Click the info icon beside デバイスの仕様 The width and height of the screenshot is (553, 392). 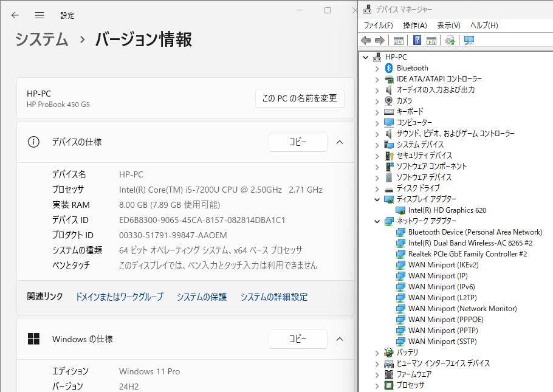tap(33, 142)
